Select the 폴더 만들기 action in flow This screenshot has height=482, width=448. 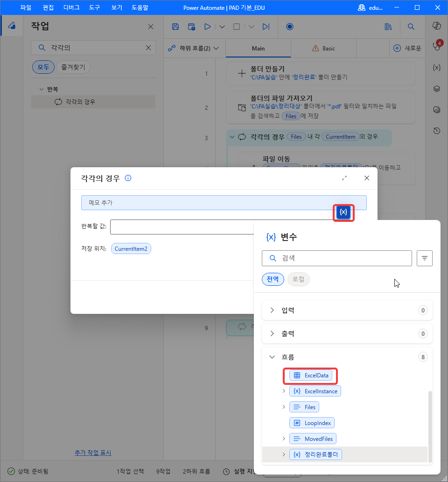[321, 73]
